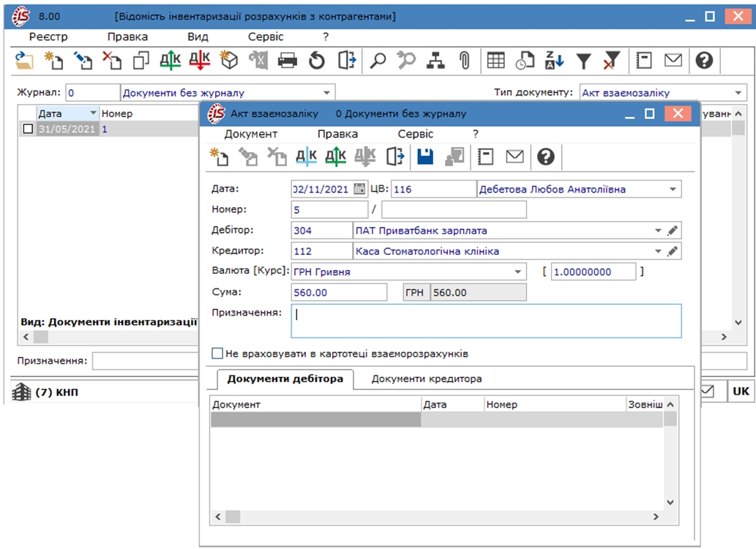Edit the Кредитор using the pencil button

coord(673,251)
